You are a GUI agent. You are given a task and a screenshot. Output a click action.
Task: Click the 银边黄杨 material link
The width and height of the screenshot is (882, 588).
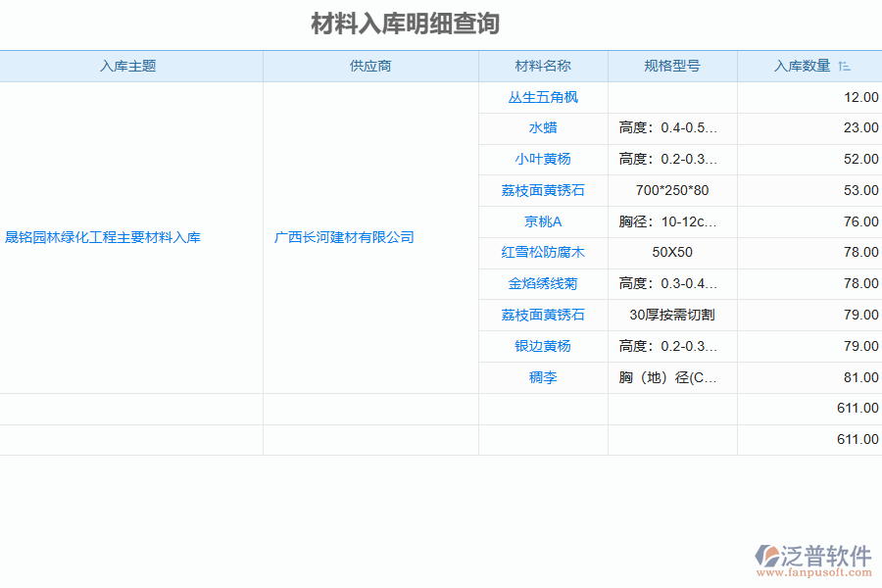(542, 346)
